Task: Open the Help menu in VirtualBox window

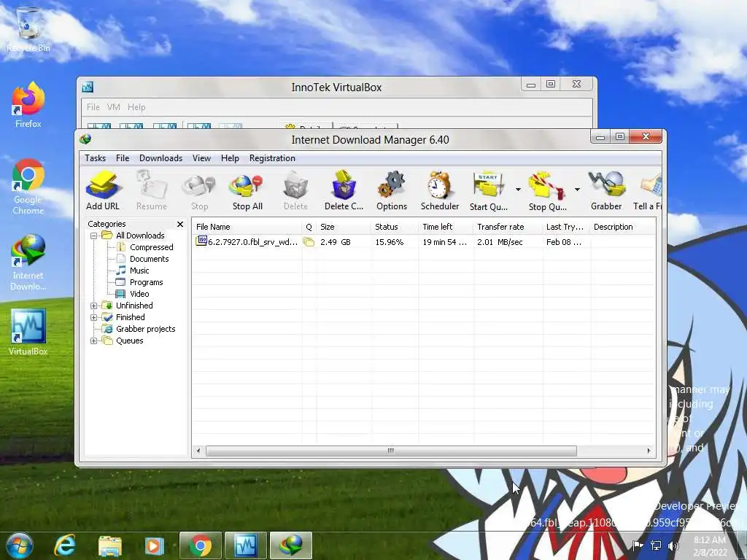Action: pyautogui.click(x=136, y=107)
